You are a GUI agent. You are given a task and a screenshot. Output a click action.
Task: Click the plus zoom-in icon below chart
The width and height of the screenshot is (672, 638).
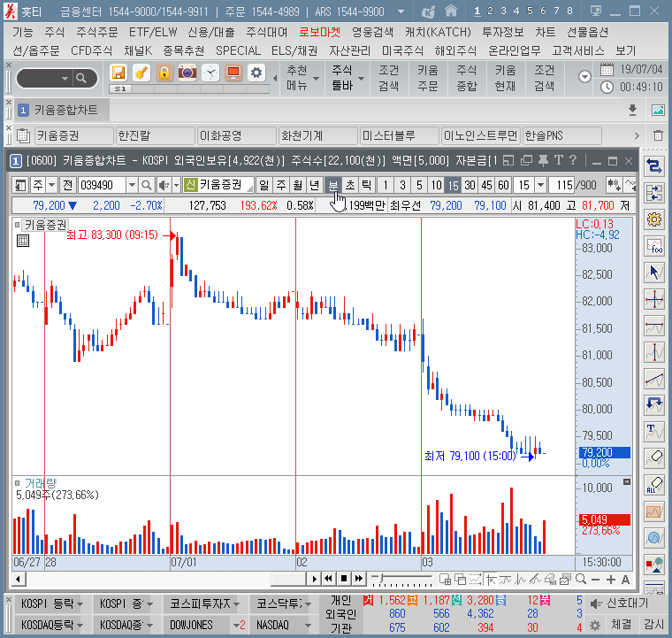(611, 580)
